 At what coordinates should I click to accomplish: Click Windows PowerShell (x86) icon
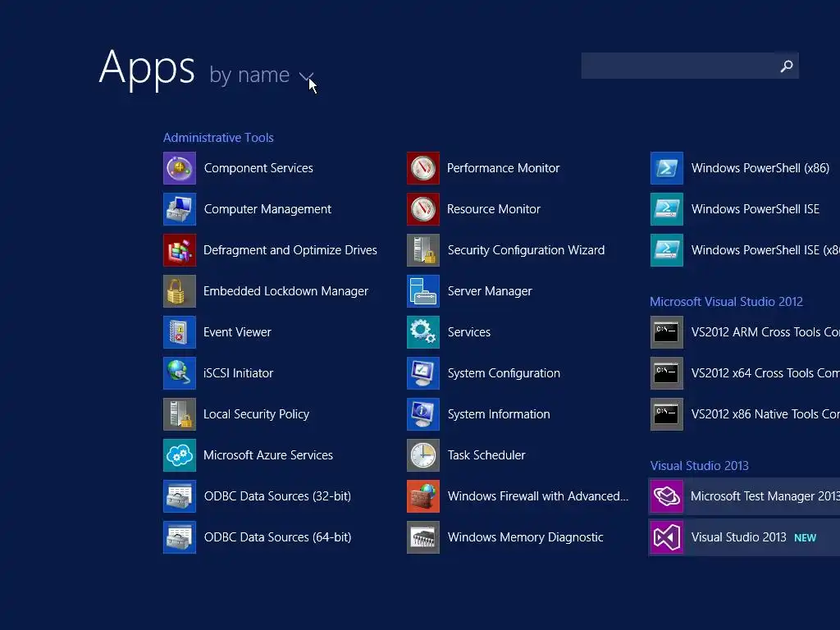pos(667,168)
